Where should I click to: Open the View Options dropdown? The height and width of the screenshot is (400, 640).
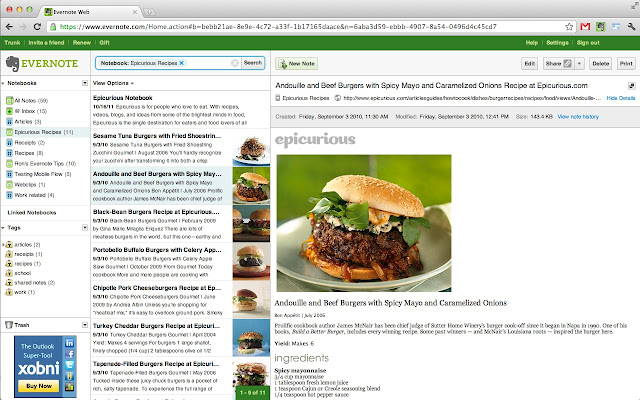point(113,83)
